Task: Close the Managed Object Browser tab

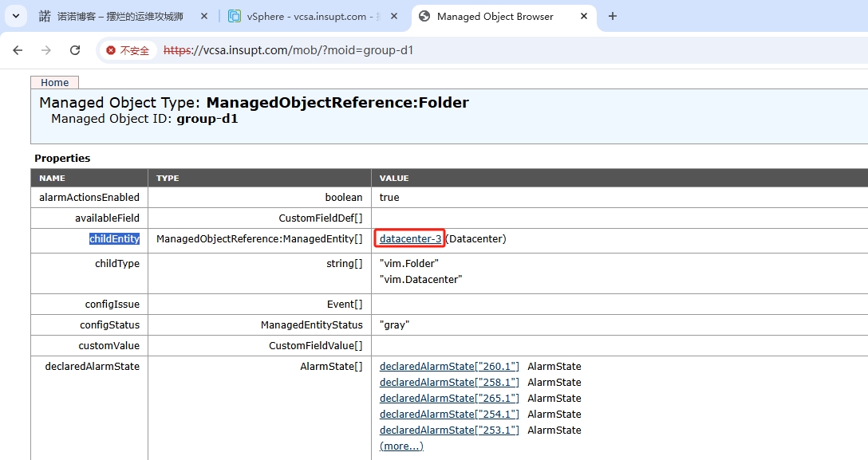Action: [584, 16]
